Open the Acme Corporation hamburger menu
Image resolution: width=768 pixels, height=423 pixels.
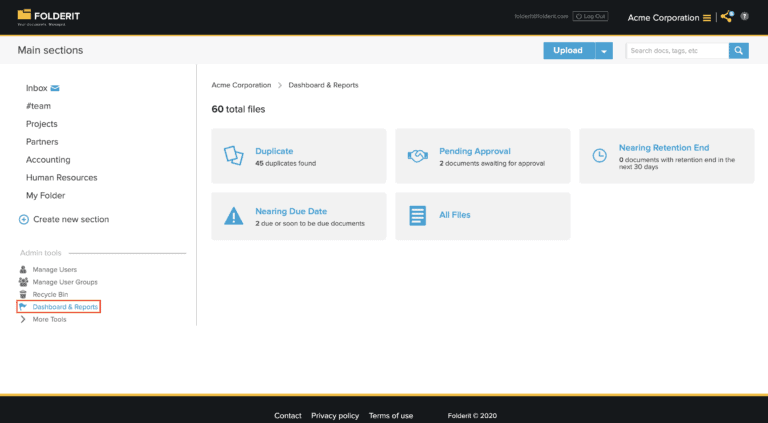point(707,18)
